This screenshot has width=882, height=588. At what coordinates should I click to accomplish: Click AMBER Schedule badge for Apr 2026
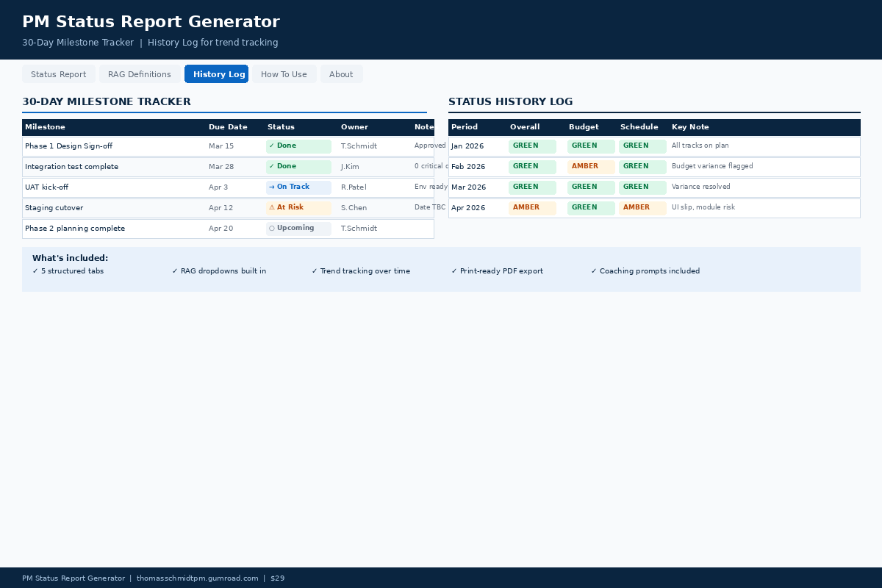(642, 208)
